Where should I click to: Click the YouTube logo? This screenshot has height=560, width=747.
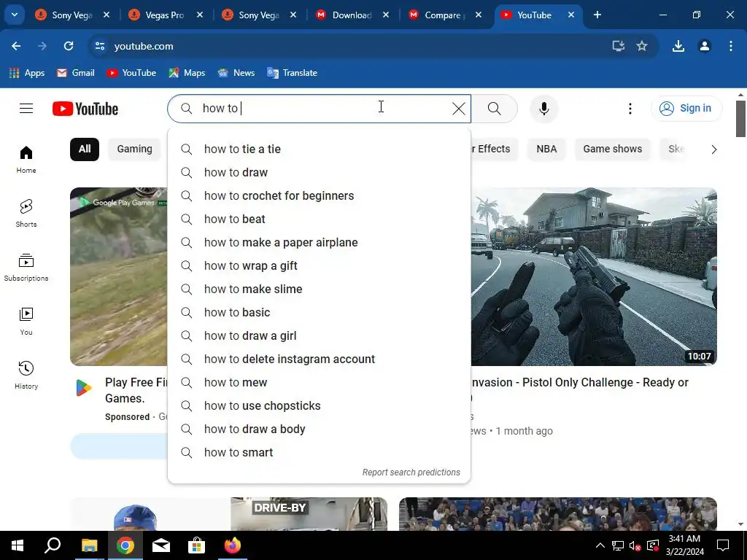click(85, 109)
